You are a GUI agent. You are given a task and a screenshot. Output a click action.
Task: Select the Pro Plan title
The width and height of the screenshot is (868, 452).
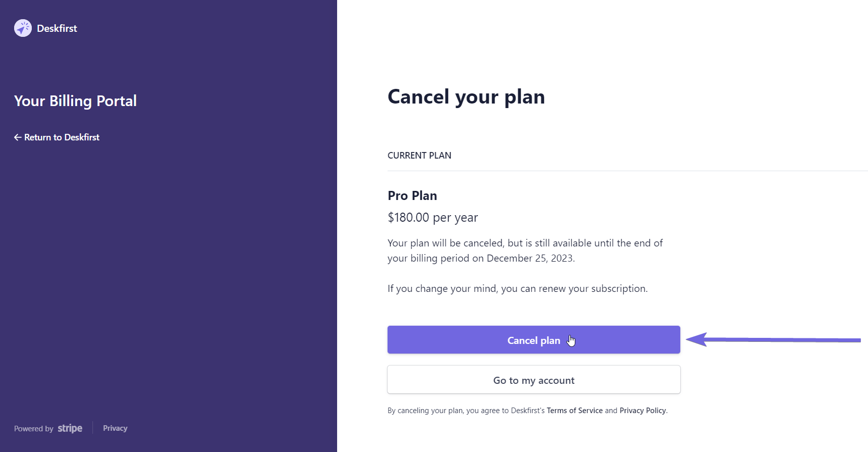tap(412, 196)
